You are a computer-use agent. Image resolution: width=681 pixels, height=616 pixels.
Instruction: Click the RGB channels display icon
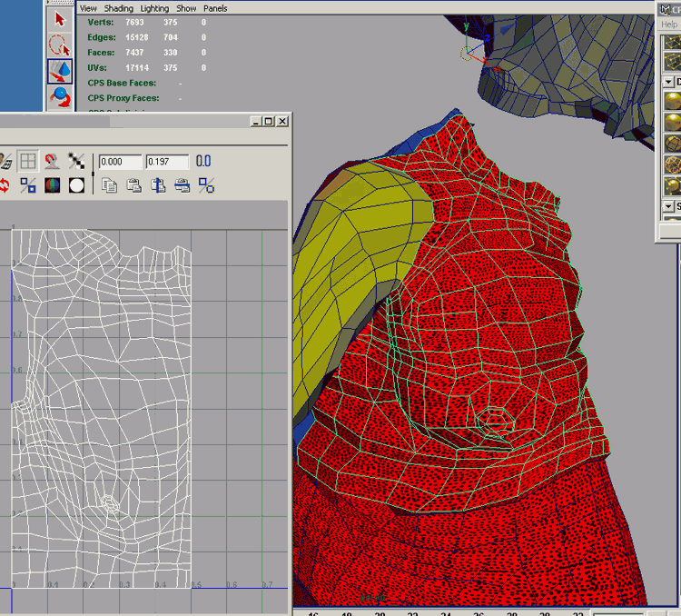point(52,185)
